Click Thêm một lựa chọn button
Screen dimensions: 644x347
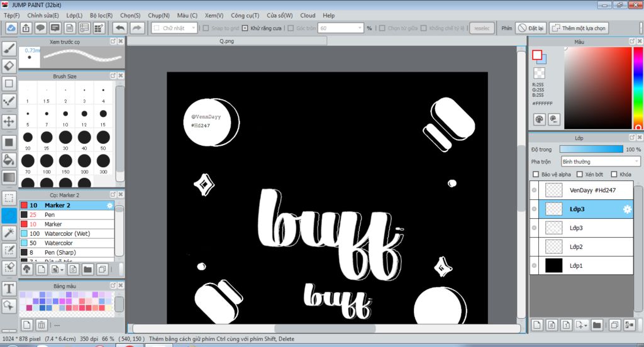[579, 28]
